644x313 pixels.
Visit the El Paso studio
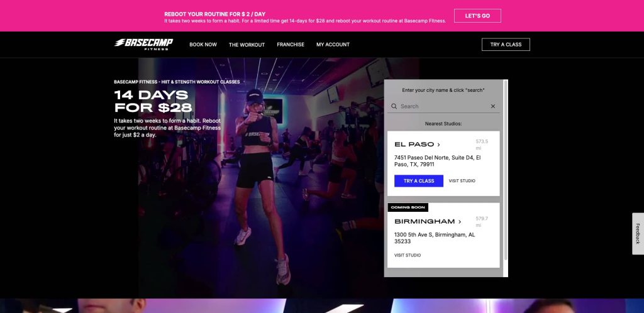462,181
